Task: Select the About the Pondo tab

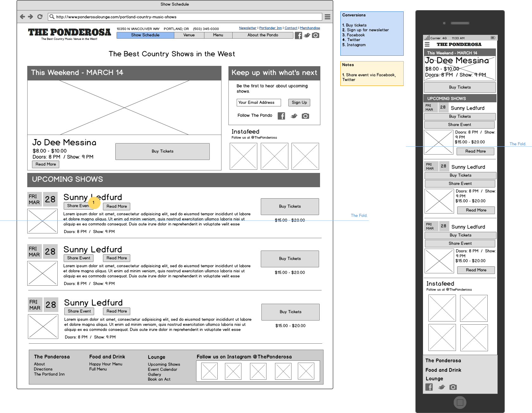Action: (x=263, y=35)
